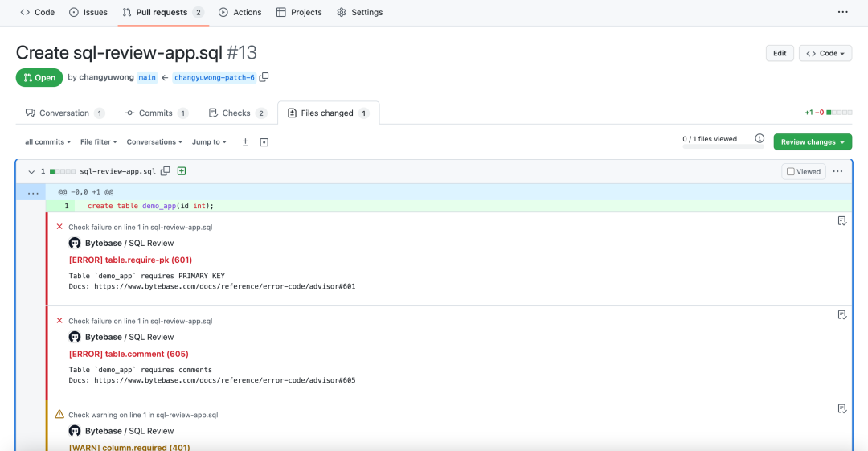The image size is (868, 451).
Task: Click the pull request icon in Pull requests tab
Action: click(x=127, y=12)
